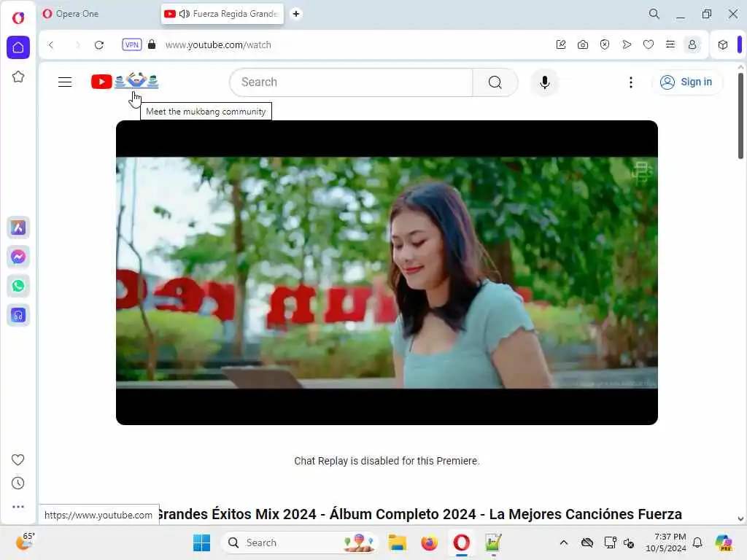The image size is (747, 560).
Task: Click the Chat Replay disabled message
Action: tap(387, 461)
